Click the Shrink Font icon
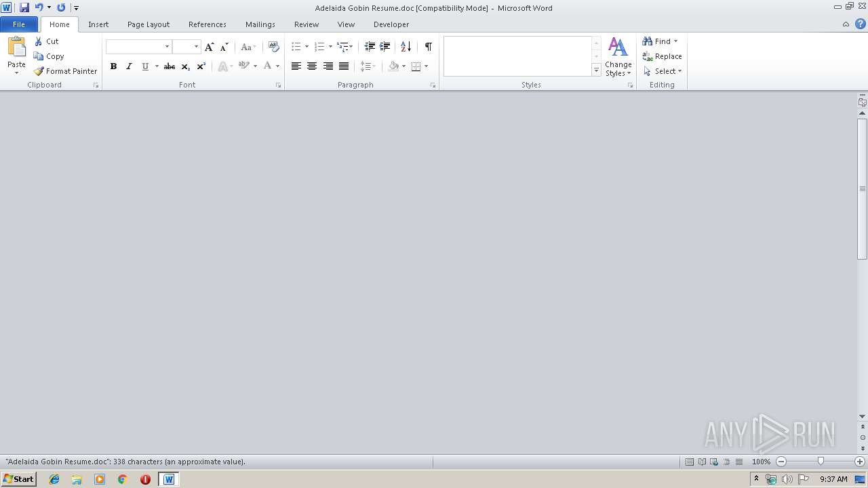This screenshot has width=868, height=488. coord(224,47)
